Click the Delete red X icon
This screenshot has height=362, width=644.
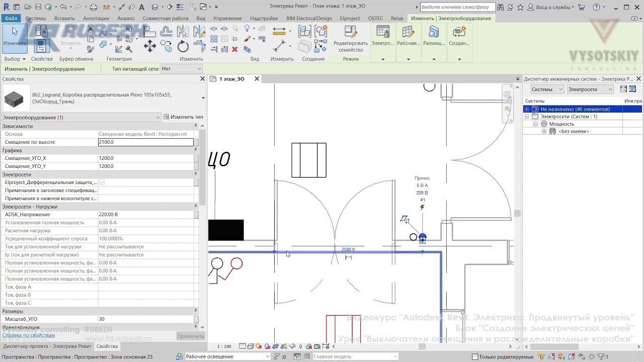coord(234,49)
